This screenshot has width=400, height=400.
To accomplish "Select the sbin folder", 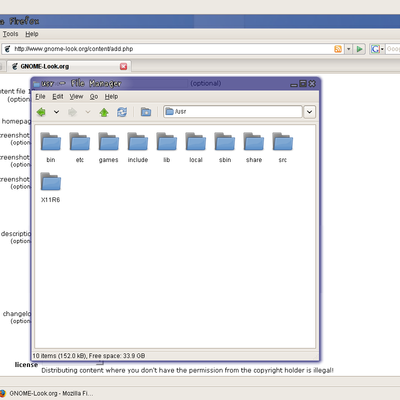I will point(225,147).
